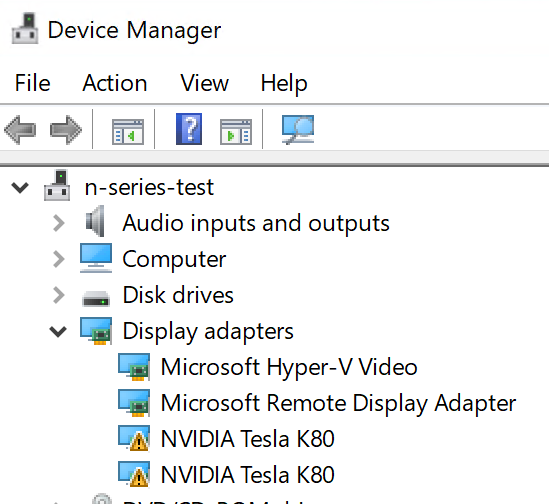Open the File menu
Screen dimensions: 549x504
[33, 83]
